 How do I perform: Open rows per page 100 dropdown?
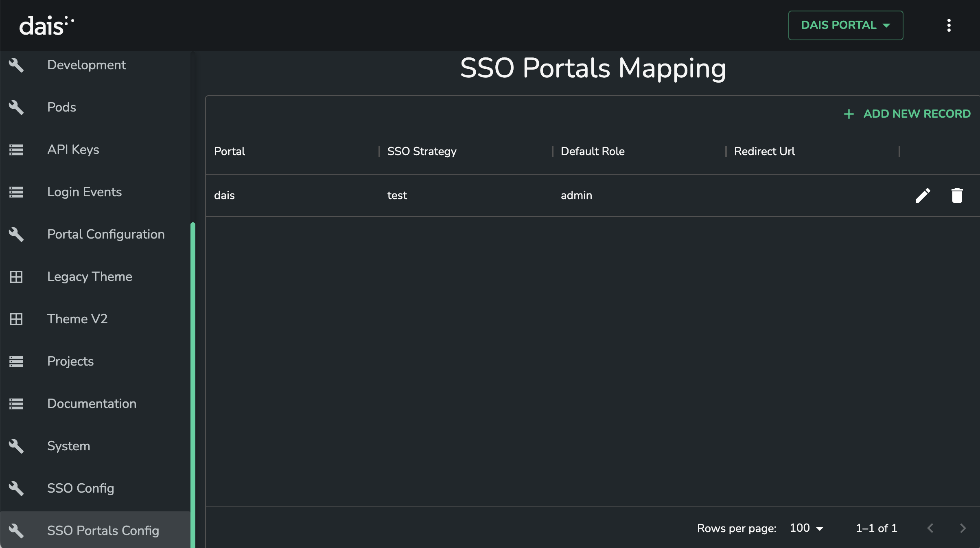click(807, 528)
